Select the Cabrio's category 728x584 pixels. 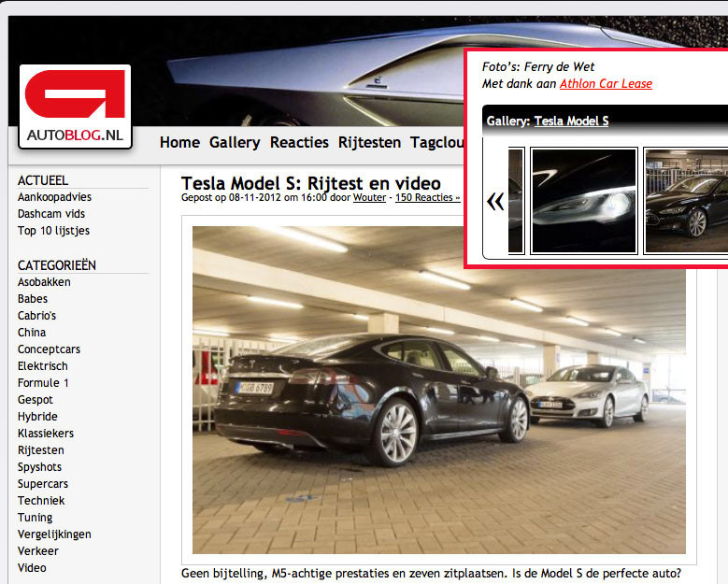coord(36,315)
